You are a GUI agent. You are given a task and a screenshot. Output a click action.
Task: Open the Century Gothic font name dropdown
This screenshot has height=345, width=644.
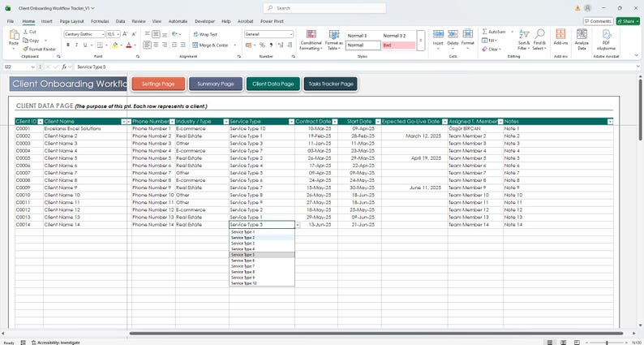coord(103,35)
